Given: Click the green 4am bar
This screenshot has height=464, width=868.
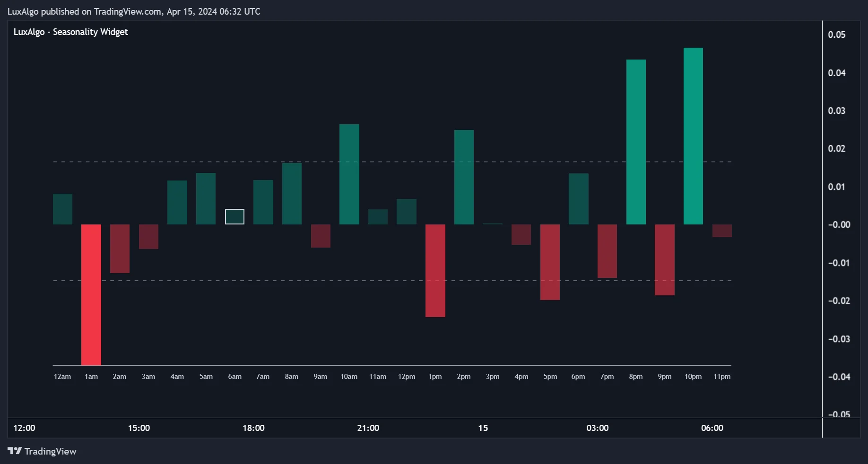Looking at the screenshot, I should 177,202.
